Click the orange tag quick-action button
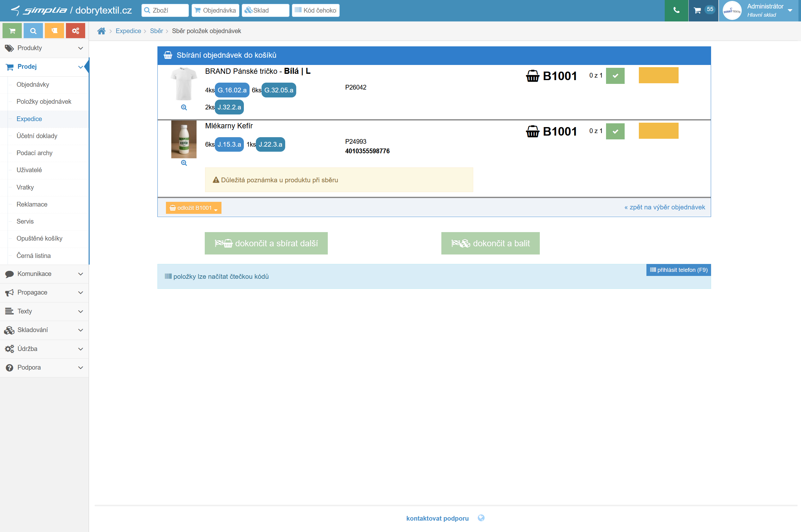The image size is (801, 532). [x=54, y=31]
